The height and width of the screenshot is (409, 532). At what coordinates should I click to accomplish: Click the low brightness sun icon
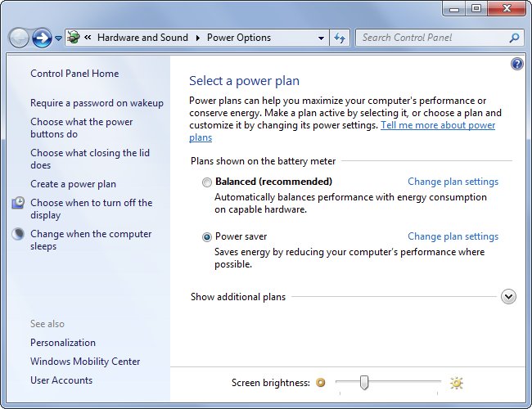coord(321,383)
